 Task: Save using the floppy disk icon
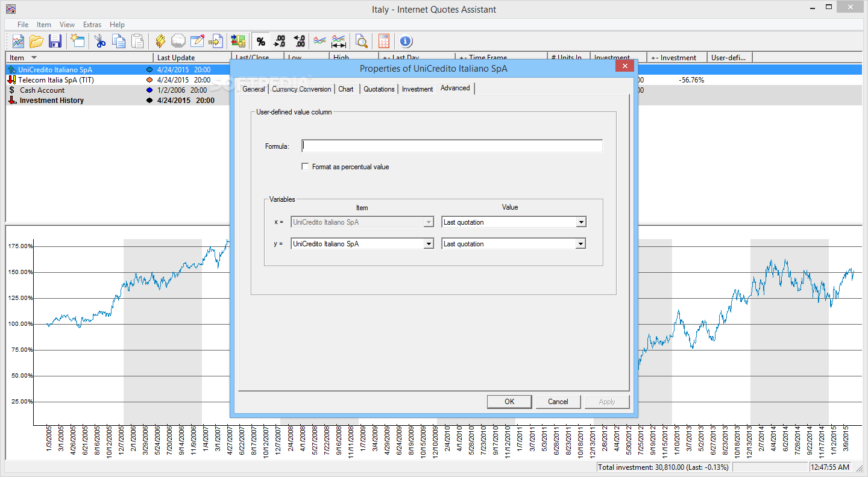pyautogui.click(x=55, y=41)
